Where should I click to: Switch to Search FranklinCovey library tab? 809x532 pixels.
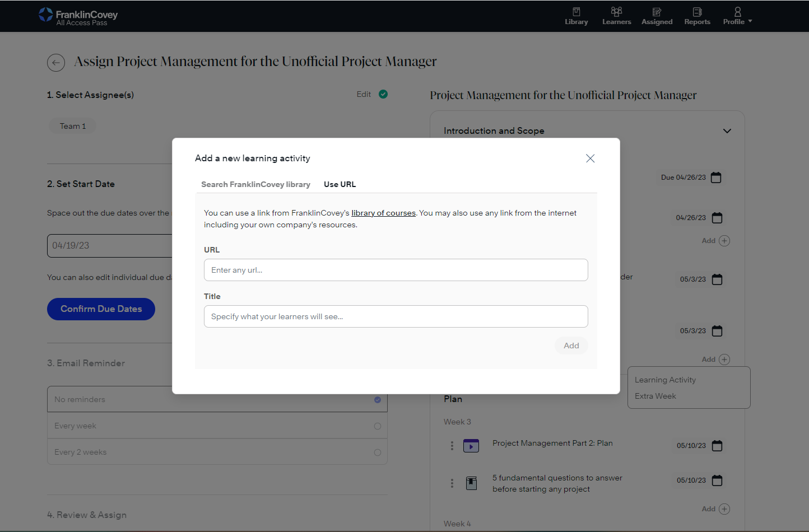click(x=255, y=184)
